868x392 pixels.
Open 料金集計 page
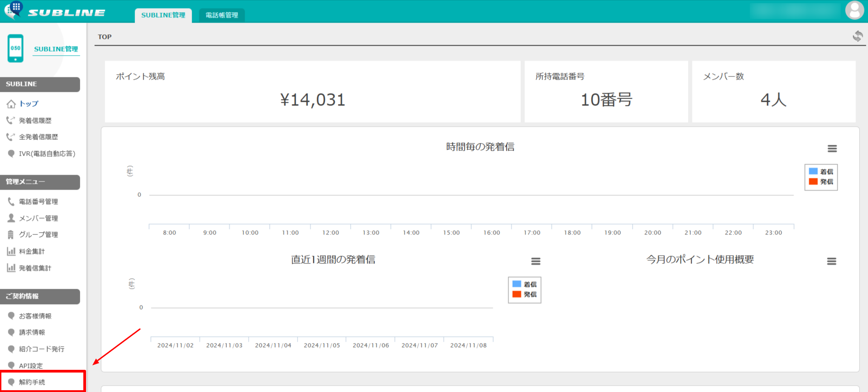point(32,251)
